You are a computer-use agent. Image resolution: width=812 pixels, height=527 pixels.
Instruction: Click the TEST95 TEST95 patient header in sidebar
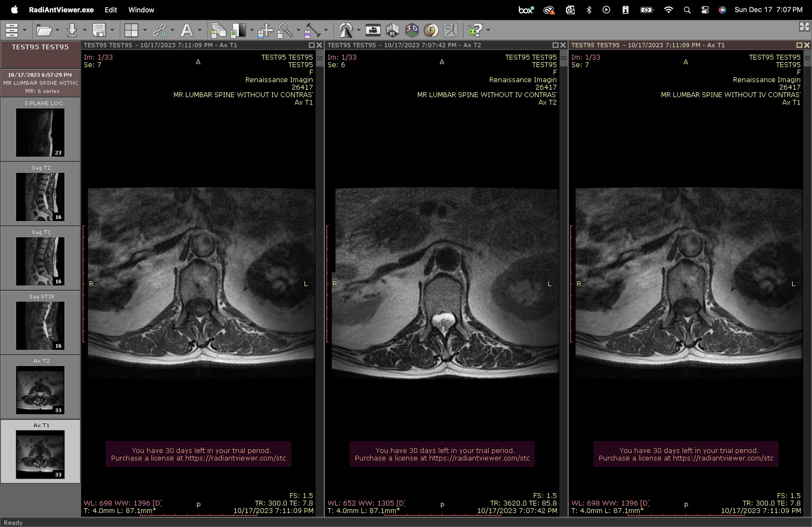40,54
